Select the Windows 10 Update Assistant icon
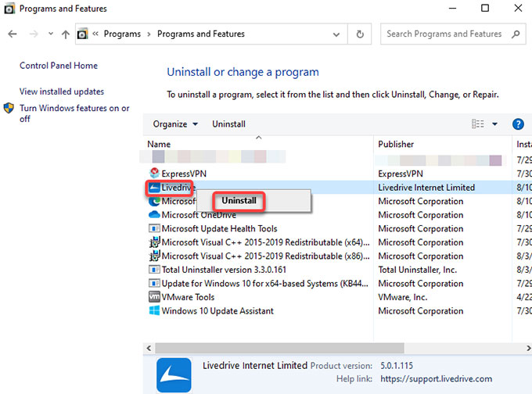This screenshot has width=532, height=394. 154,310
